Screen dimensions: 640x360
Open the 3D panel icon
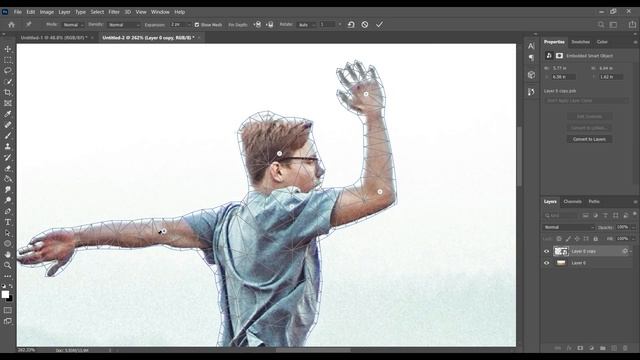(531, 75)
